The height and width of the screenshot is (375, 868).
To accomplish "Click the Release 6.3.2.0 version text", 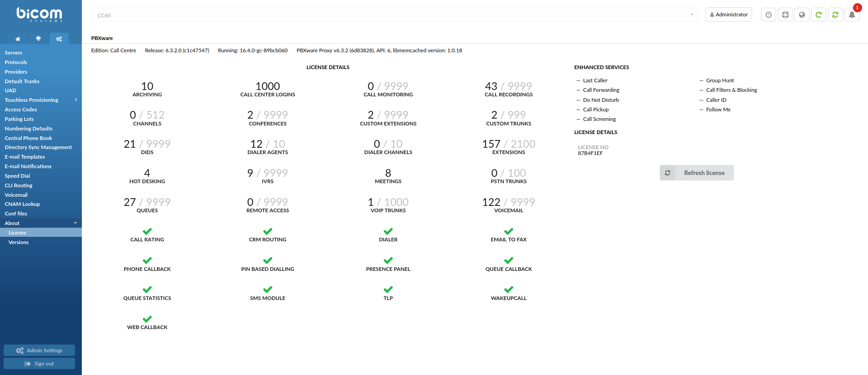I will (177, 50).
